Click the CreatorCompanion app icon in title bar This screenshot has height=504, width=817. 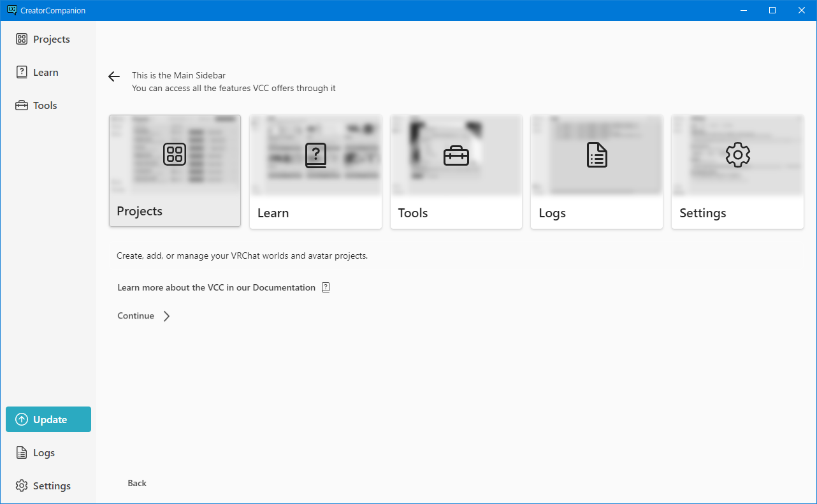point(11,10)
